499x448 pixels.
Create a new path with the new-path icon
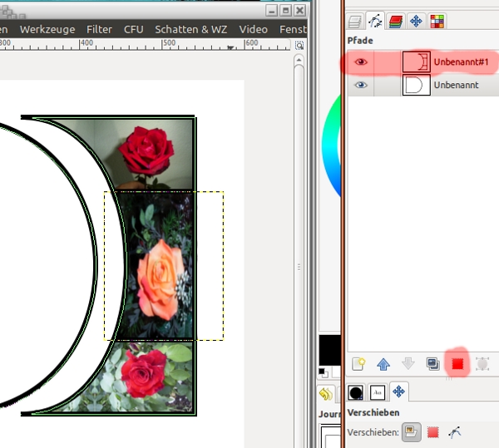coord(358,364)
